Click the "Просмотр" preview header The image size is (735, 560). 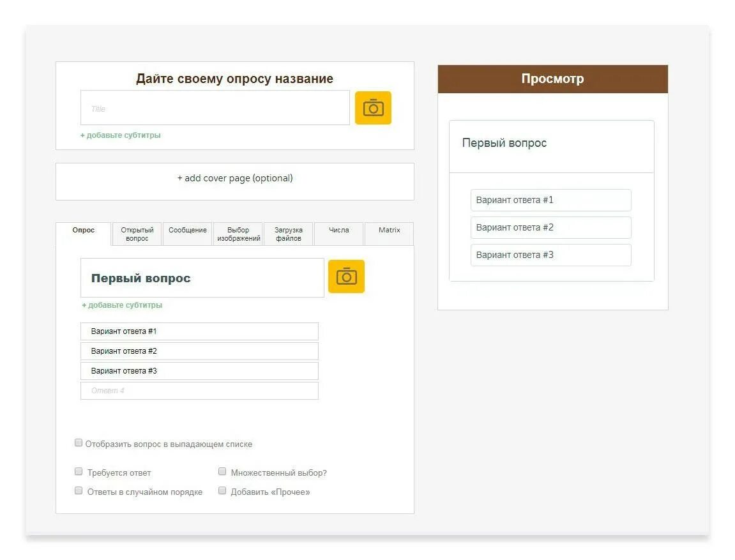click(552, 79)
